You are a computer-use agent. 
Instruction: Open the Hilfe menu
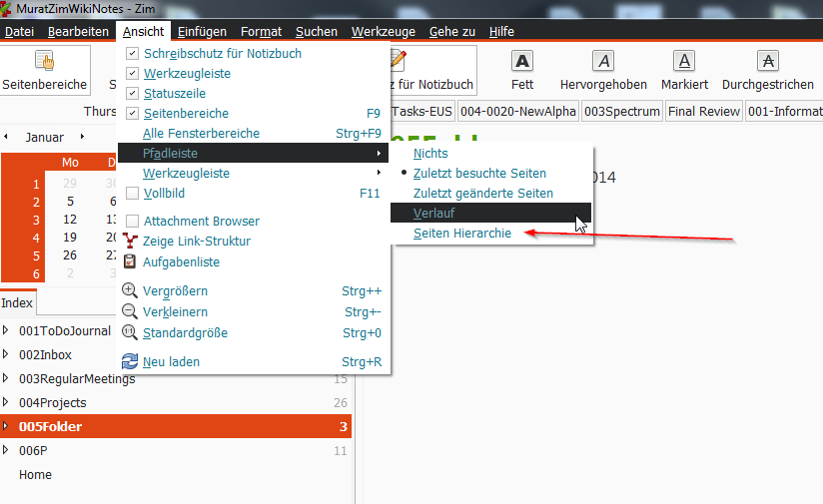[x=501, y=32]
